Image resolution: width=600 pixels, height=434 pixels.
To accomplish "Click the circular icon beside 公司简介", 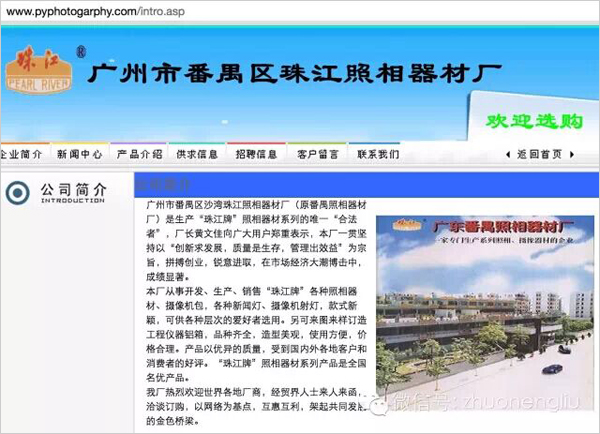I will (x=18, y=193).
